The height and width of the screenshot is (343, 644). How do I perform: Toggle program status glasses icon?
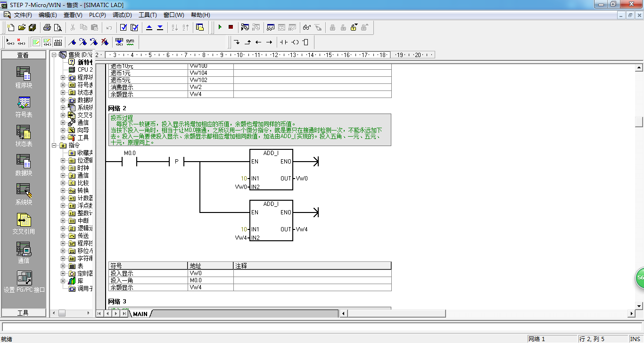tap(307, 27)
